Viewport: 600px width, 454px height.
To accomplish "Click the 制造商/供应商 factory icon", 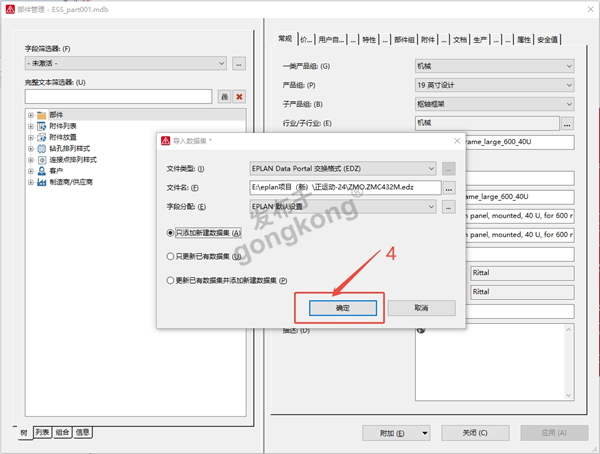I will point(41,182).
